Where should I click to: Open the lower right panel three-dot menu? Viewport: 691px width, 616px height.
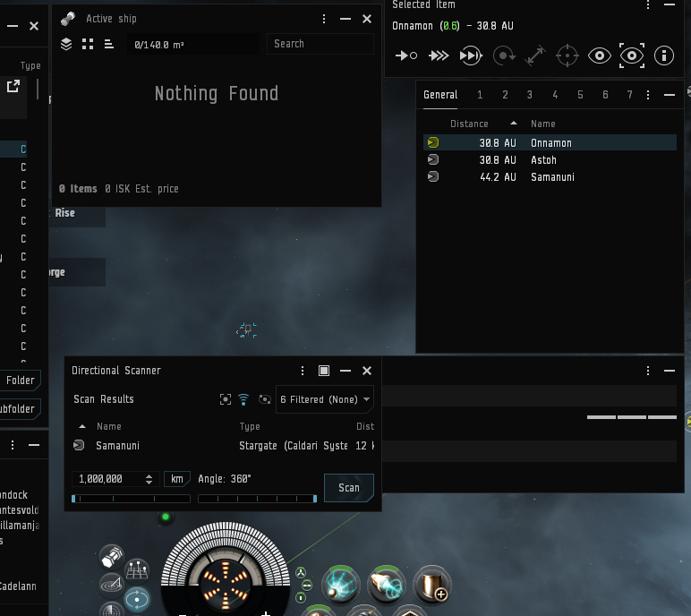coord(648,371)
